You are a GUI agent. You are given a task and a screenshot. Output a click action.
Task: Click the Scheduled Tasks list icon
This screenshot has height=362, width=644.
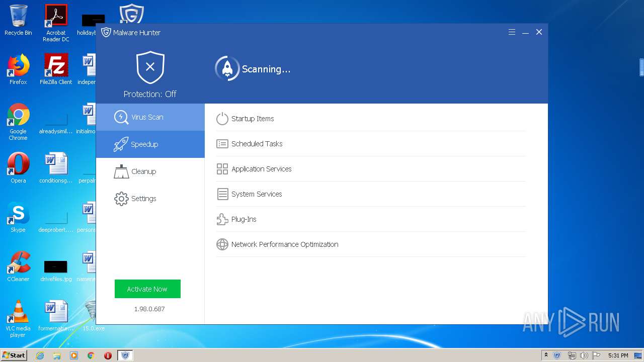tap(222, 144)
